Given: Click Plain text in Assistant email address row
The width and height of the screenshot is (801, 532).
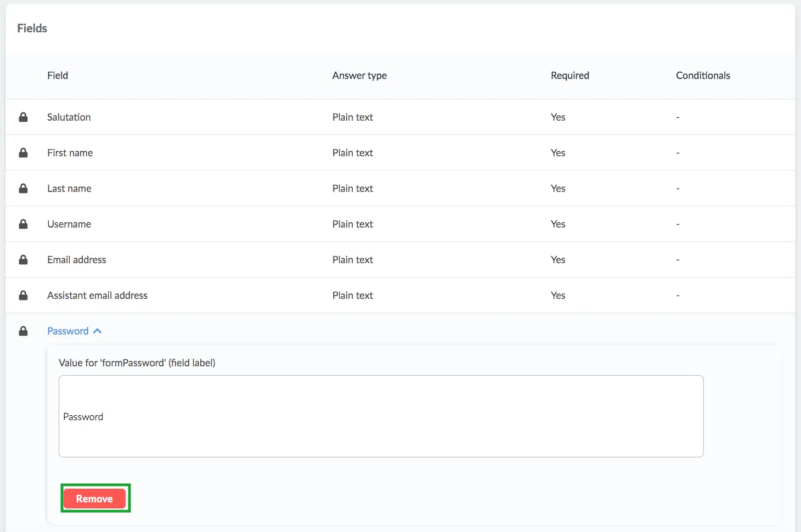Looking at the screenshot, I should (x=353, y=295).
